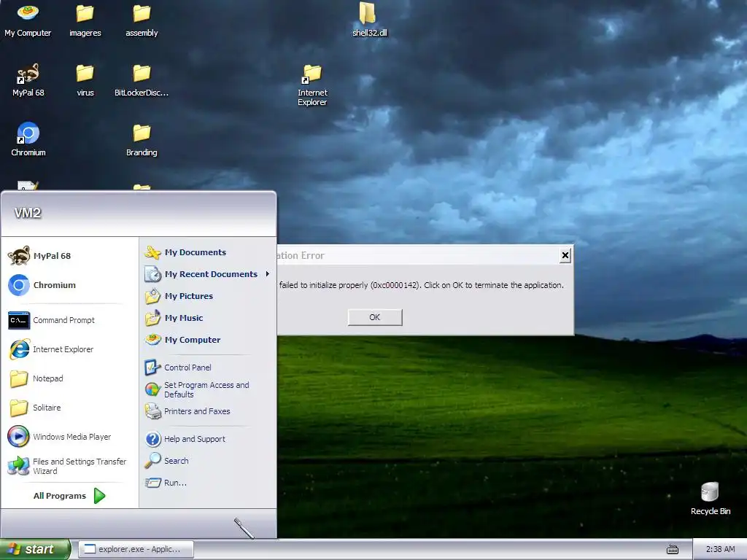Close the Application Error dialog

coord(565,256)
